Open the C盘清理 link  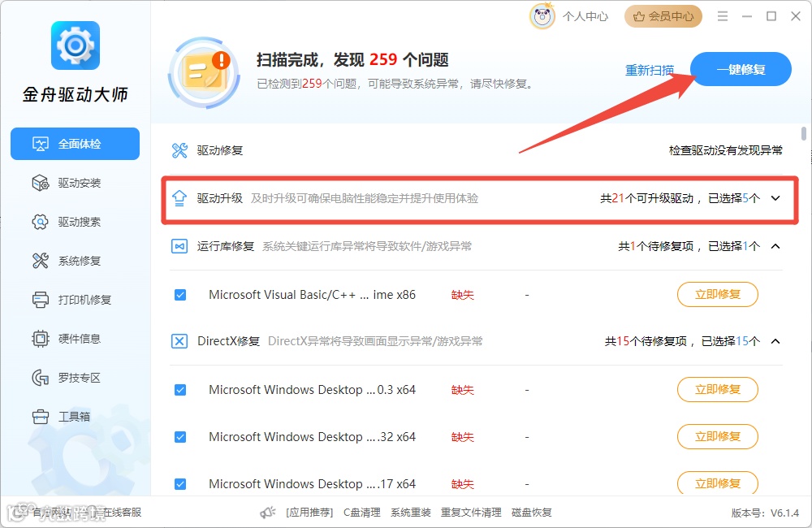coord(361,513)
